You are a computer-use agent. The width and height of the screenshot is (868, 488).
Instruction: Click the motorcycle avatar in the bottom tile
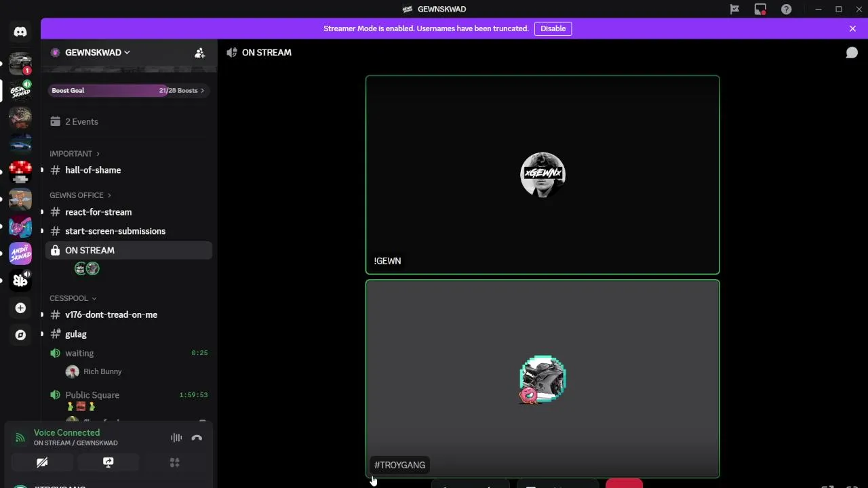[542, 379]
